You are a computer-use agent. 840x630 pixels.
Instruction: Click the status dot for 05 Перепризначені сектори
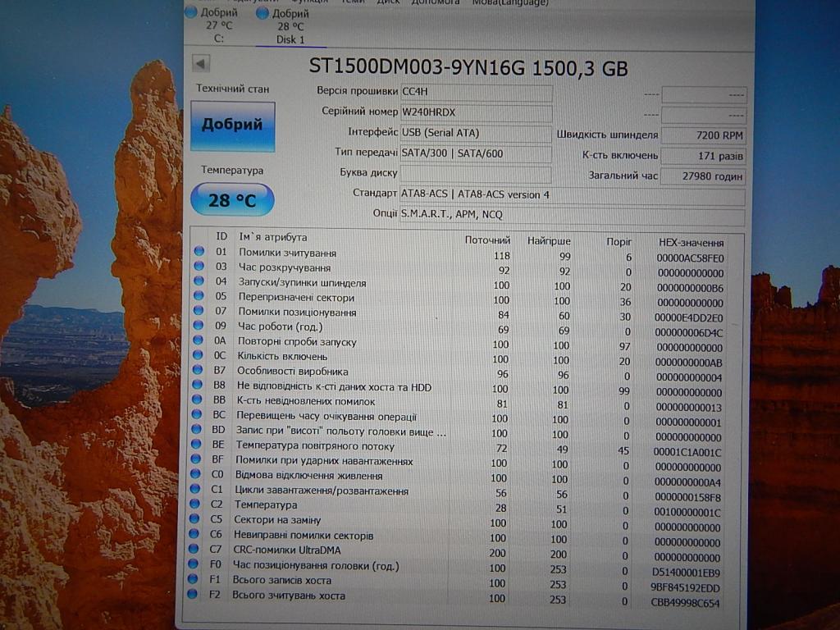tap(199, 295)
